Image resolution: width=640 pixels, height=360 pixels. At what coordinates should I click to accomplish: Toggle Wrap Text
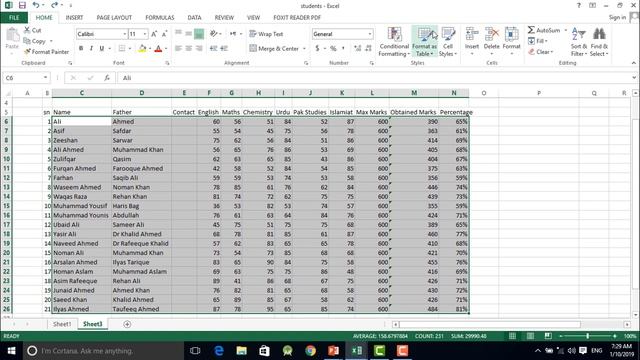(266, 34)
